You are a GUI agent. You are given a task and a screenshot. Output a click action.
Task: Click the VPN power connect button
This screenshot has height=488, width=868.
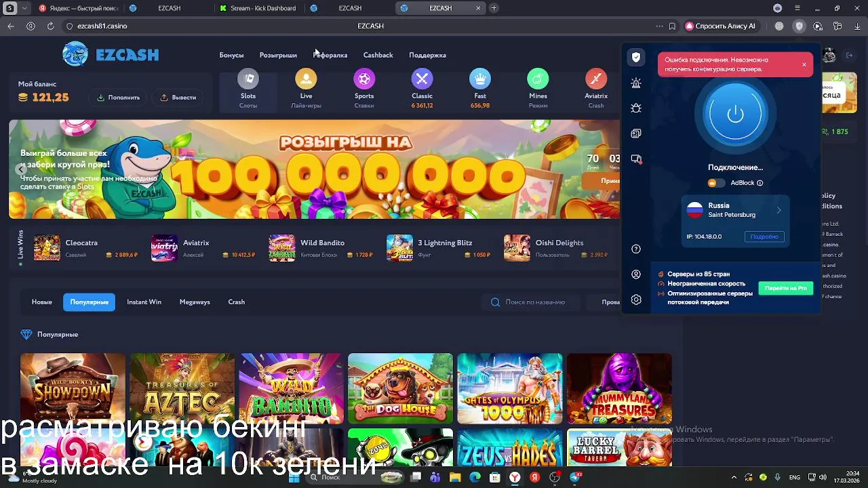point(735,114)
